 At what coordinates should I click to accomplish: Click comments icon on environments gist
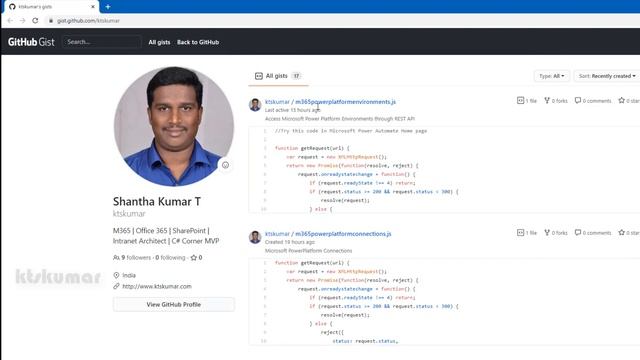pyautogui.click(x=578, y=100)
